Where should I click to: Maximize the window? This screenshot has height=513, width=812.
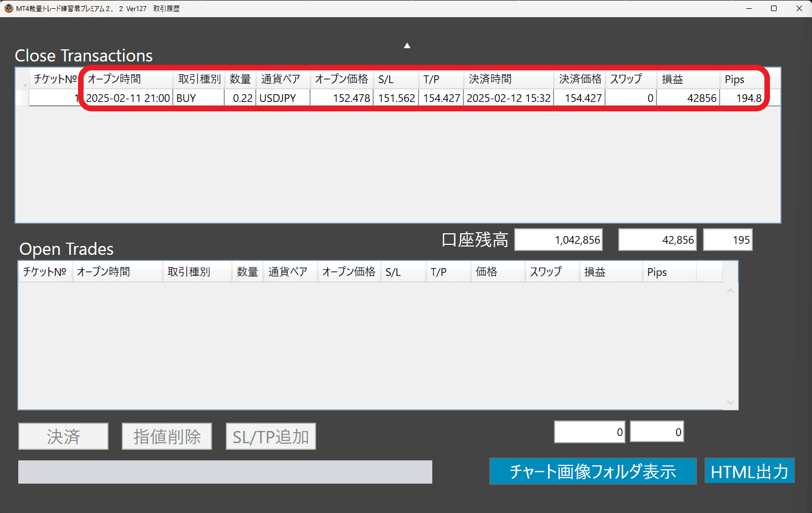(x=773, y=8)
